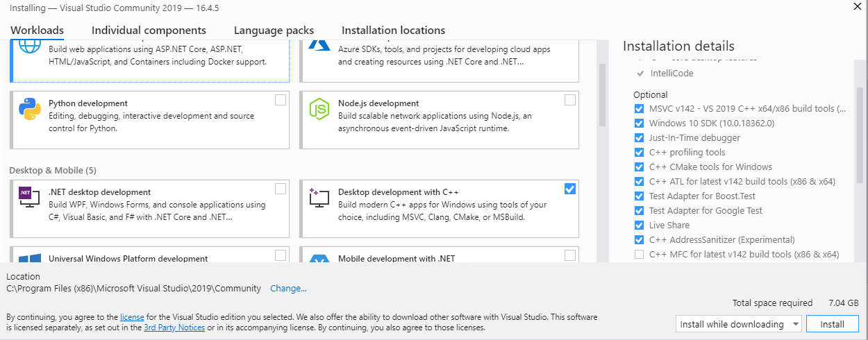Viewport: 868px width, 340px height.
Task: Open the license link
Action: 132,316
